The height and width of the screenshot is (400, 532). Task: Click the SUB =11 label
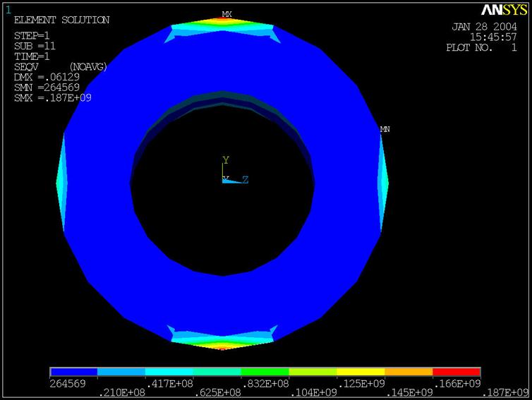point(35,46)
